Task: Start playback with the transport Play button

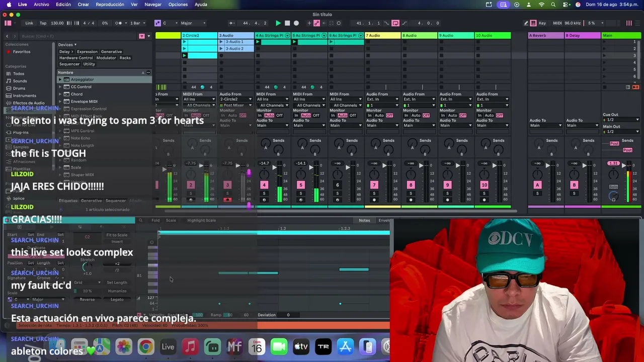Action: [278, 23]
